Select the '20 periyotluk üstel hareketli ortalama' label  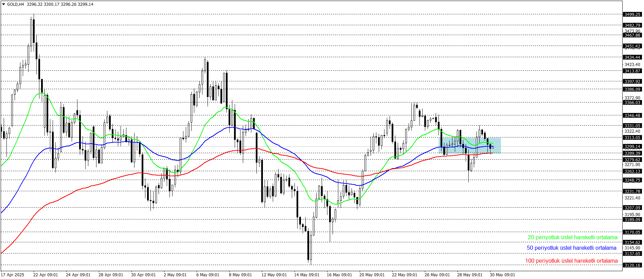coord(572,237)
